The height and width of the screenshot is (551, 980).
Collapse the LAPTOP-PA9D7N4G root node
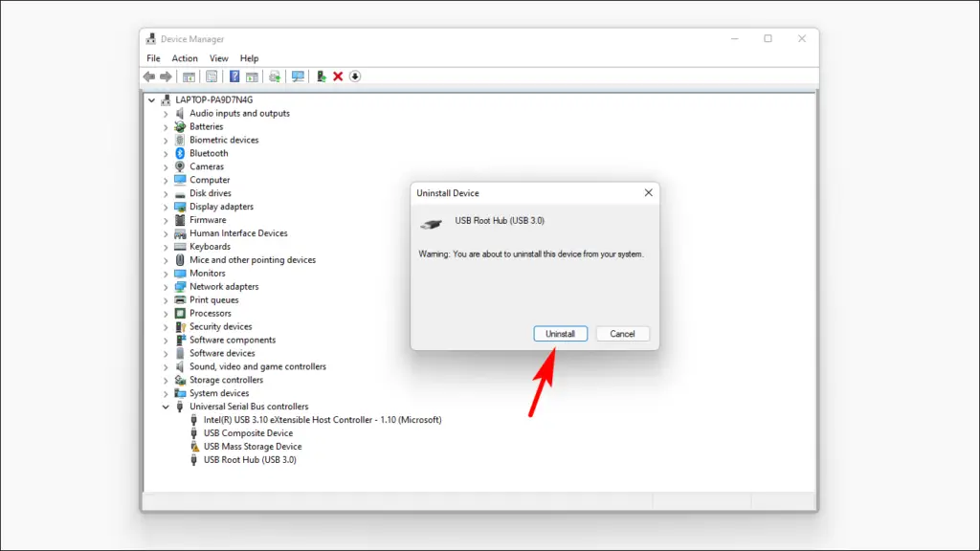[152, 99]
